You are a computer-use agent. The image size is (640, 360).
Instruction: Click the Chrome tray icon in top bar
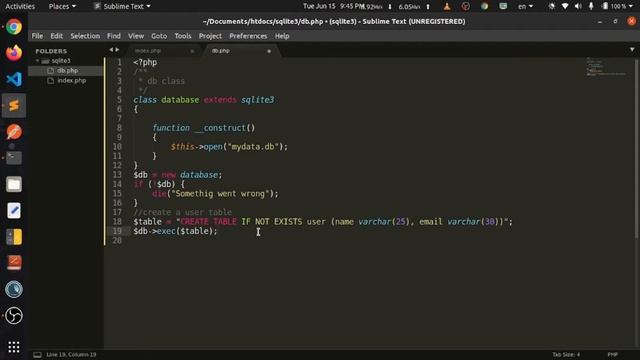pos(484,6)
